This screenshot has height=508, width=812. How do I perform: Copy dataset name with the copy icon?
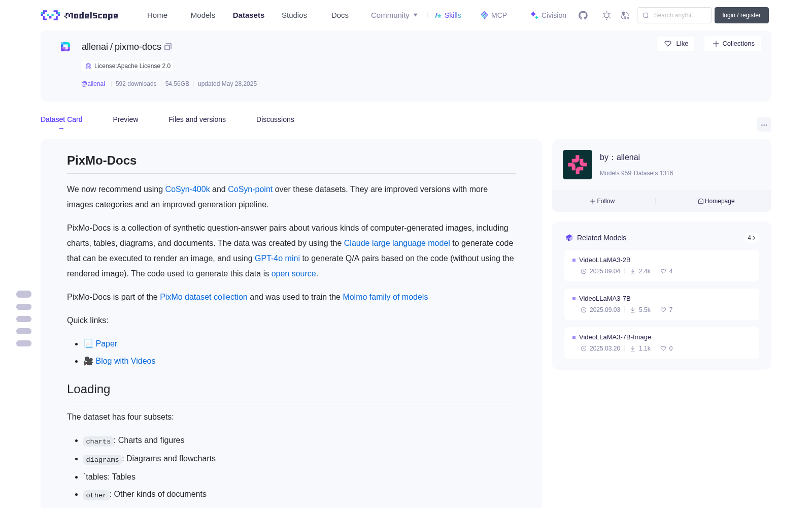pyautogui.click(x=168, y=47)
